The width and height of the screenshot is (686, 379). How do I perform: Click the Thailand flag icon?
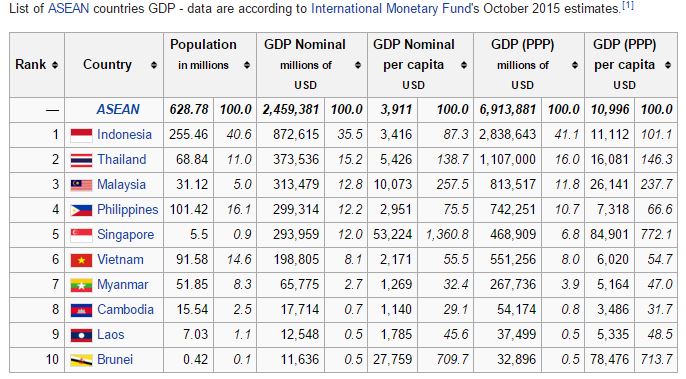click(x=81, y=160)
